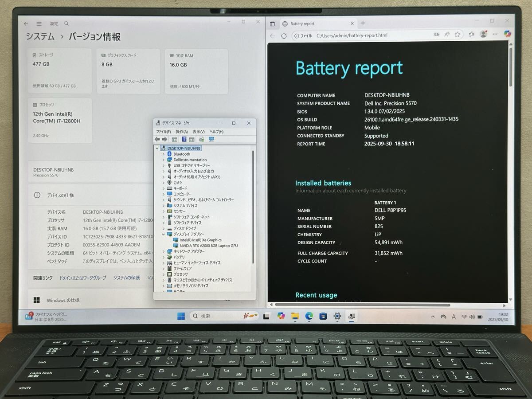Launch Copilot from the taskbar
Viewport: 532px width, 399px height.
click(281, 316)
